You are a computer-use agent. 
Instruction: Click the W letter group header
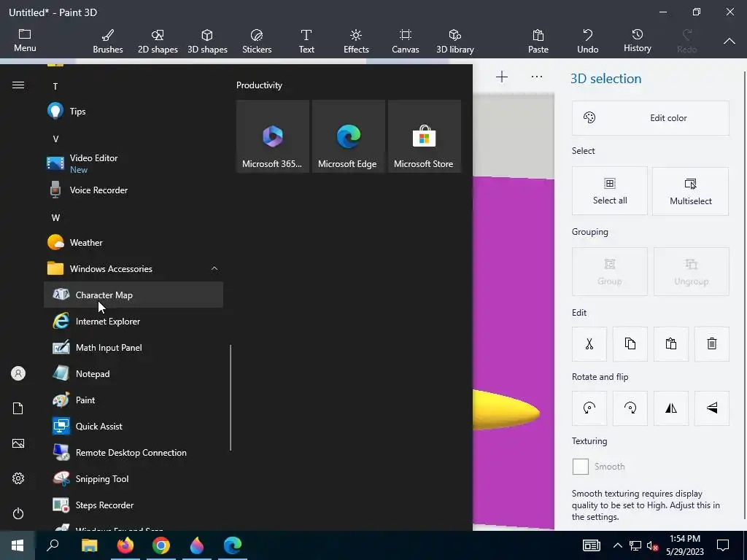[55, 217]
